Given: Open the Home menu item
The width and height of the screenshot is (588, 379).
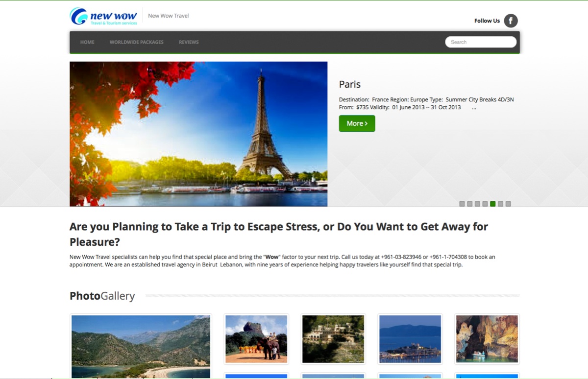Looking at the screenshot, I should coord(87,42).
